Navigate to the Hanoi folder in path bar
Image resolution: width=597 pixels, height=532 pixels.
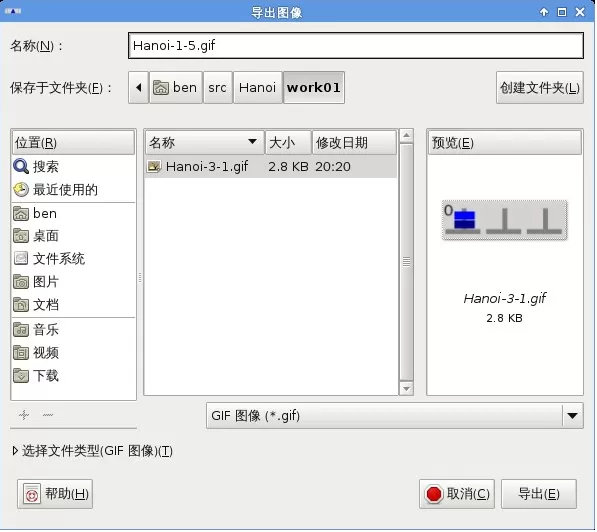click(257, 88)
